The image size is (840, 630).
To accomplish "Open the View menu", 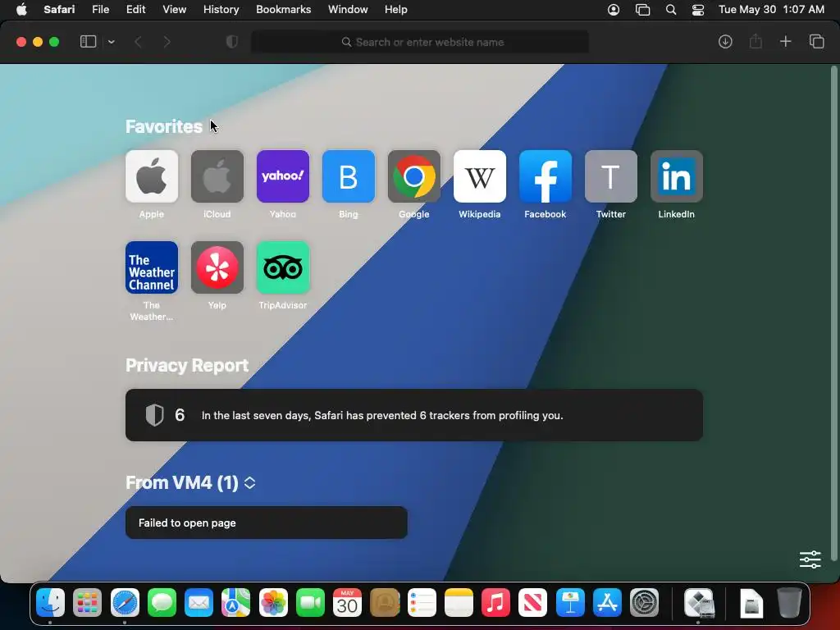I will click(174, 10).
